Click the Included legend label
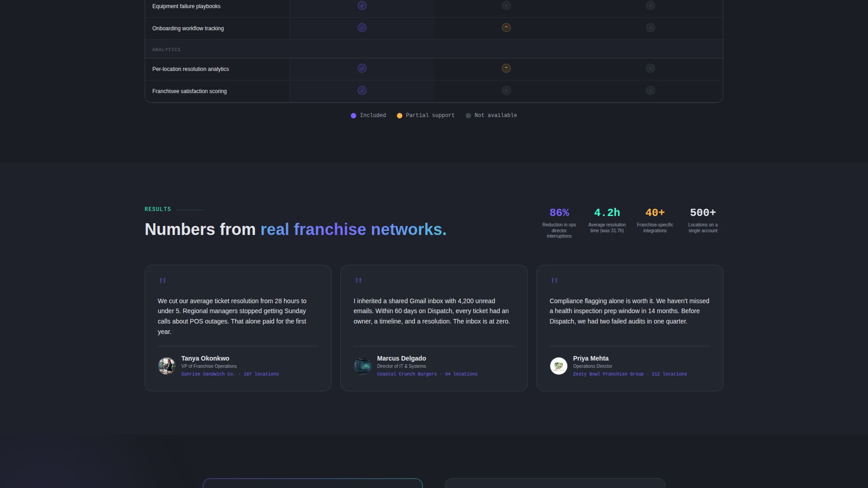 click(373, 116)
